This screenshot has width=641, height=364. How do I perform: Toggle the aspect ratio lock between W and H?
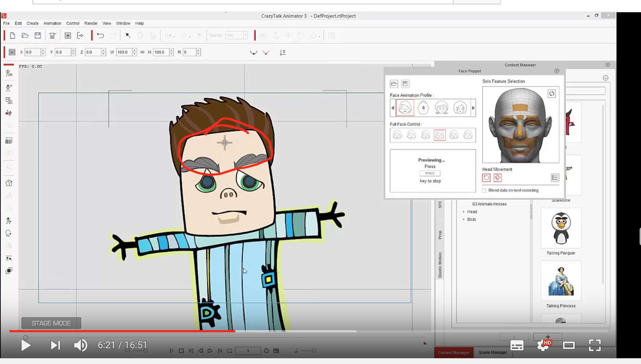pos(142,52)
